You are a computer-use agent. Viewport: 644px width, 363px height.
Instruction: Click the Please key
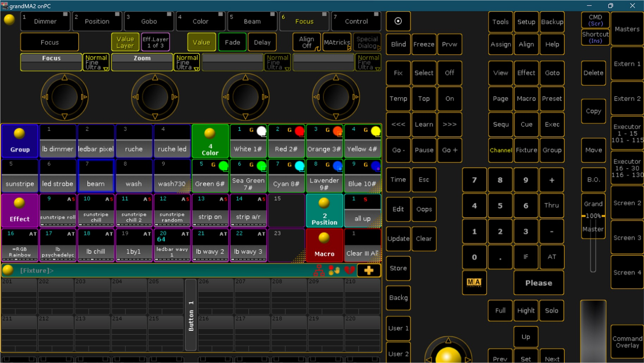(538, 283)
